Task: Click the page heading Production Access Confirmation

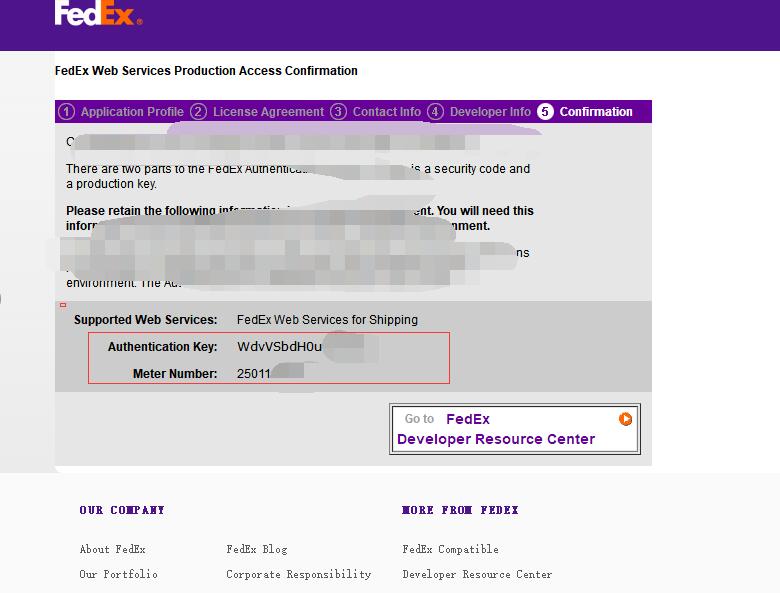Action: [x=206, y=71]
